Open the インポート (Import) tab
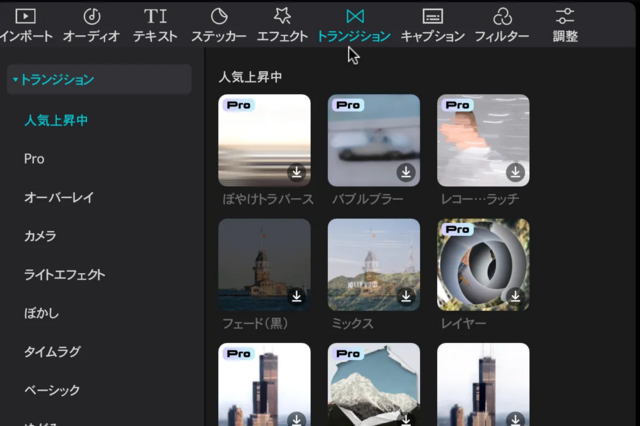The width and height of the screenshot is (640, 426). point(26,25)
